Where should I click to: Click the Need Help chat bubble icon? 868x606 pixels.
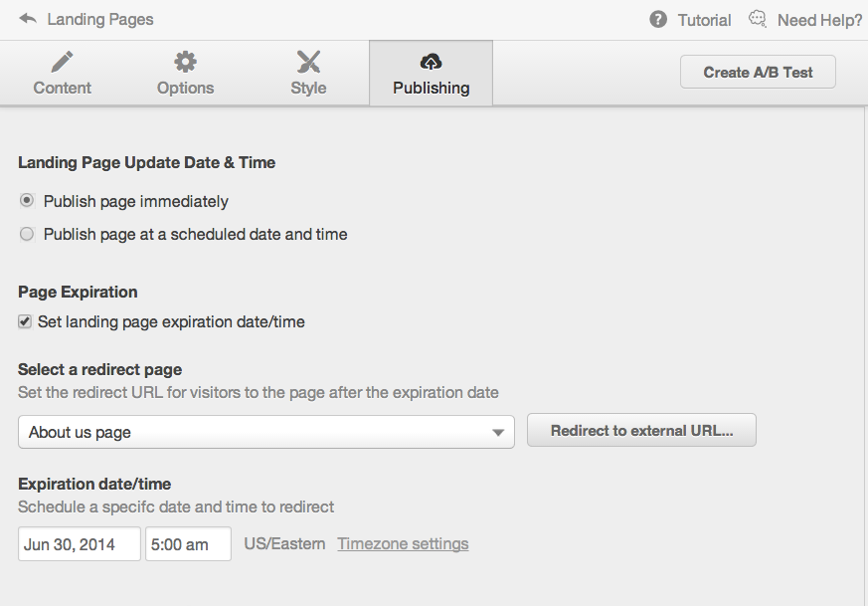[758, 19]
